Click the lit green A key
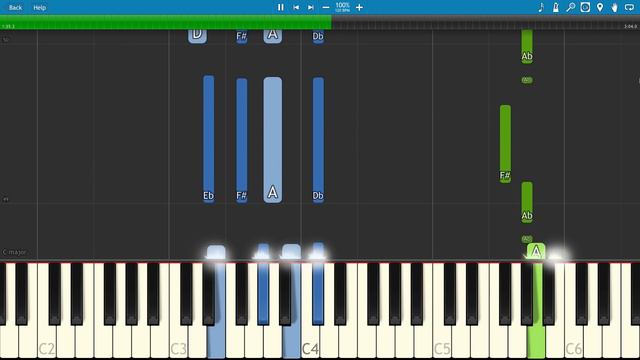The image size is (640, 360). [x=536, y=310]
